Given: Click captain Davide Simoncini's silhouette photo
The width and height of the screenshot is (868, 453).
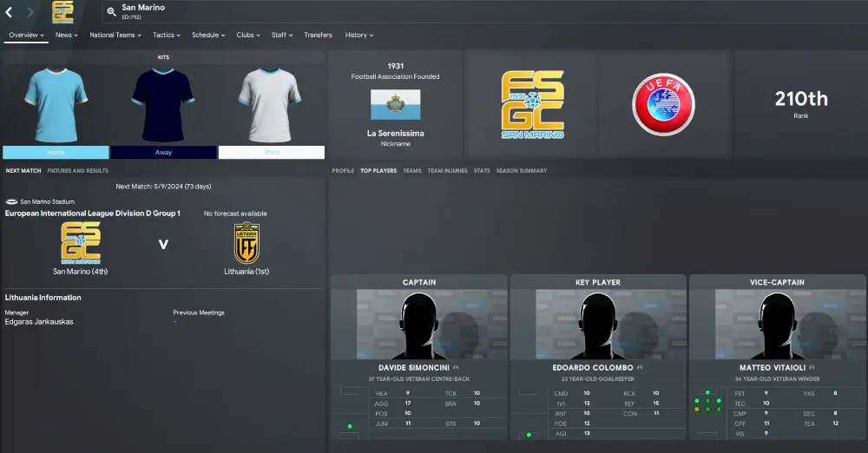Looking at the screenshot, I should pos(419,325).
